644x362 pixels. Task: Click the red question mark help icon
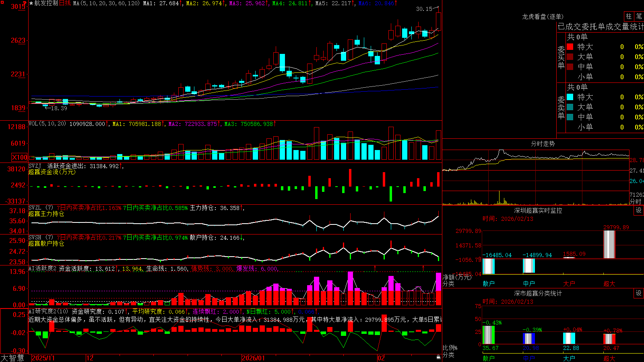[25, 3]
